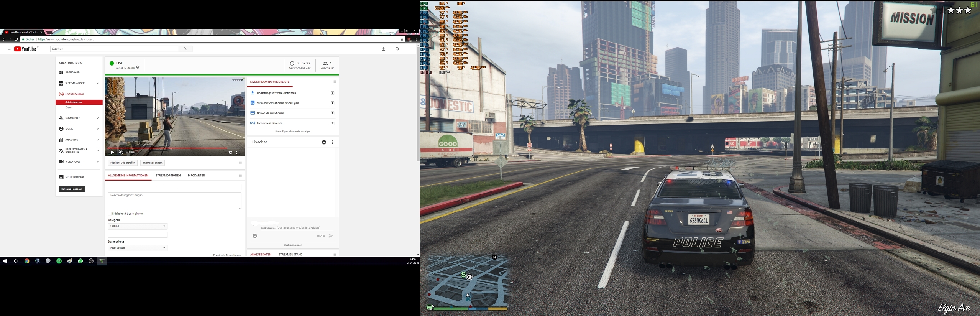Expand the Community sidebar section
Image resolution: width=980 pixels, height=316 pixels.
coord(98,118)
